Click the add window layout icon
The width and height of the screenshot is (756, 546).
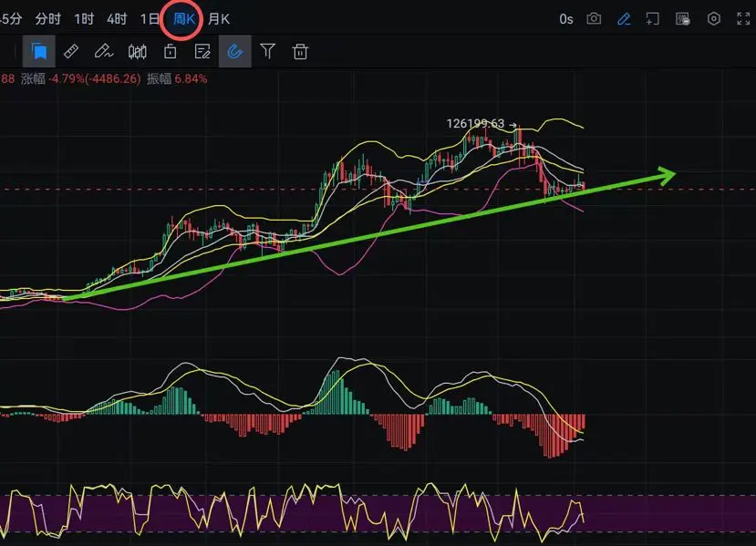click(652, 19)
